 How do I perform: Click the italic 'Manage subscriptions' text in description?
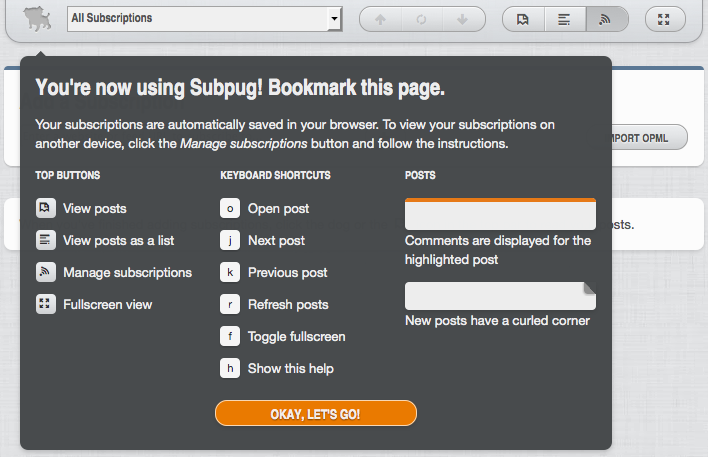(244, 144)
